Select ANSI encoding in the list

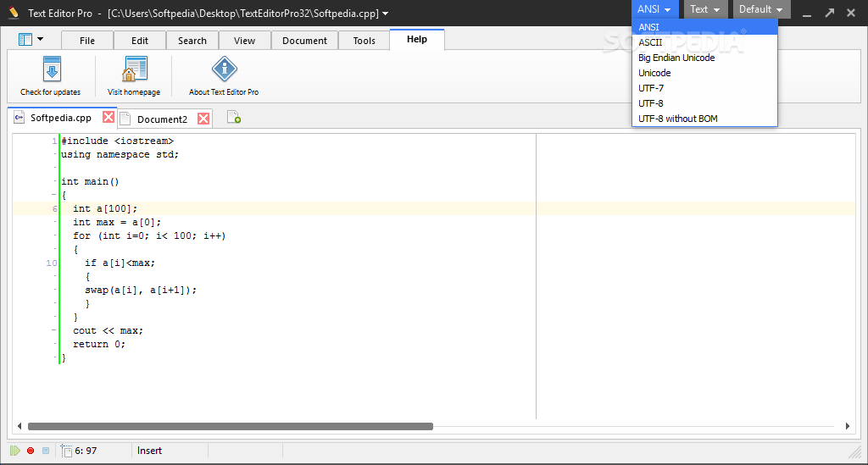704,27
